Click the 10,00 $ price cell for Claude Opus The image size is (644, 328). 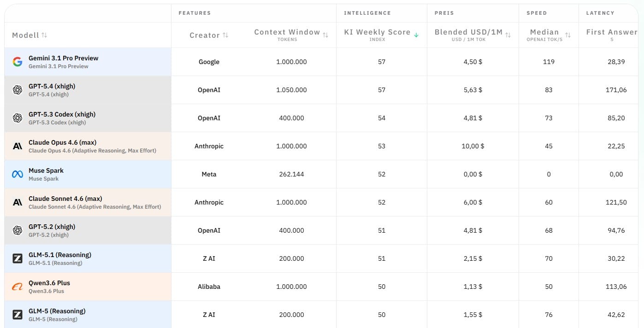[x=473, y=146]
